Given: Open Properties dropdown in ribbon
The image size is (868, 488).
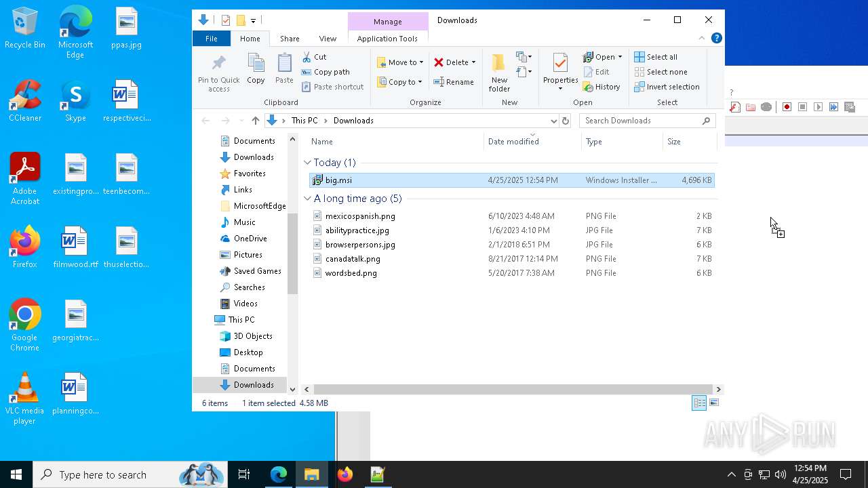Looking at the screenshot, I should (x=560, y=88).
